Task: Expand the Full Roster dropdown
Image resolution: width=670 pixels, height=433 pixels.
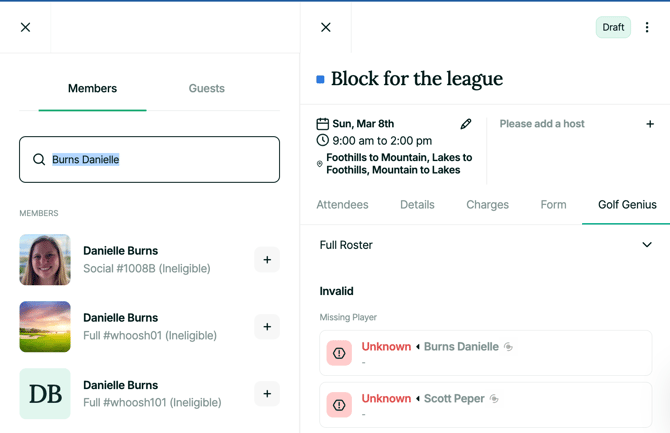Action: [x=646, y=245]
